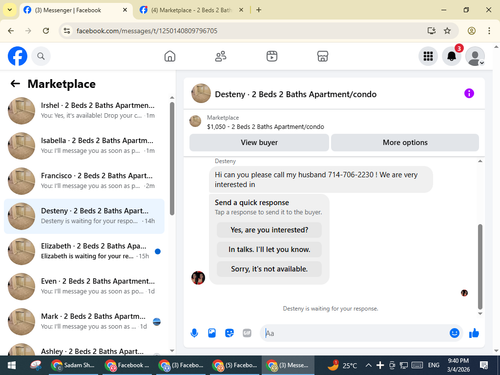Screen dimensions: 500x375
Task: Reload the current page
Action: pos(46,31)
